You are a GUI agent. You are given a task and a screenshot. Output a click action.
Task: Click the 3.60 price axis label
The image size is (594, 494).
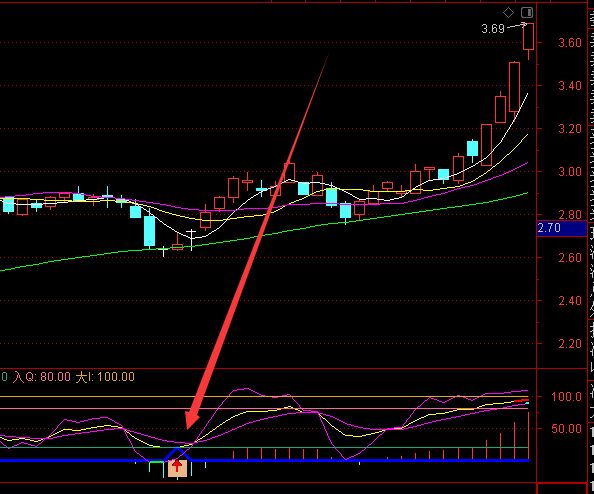[x=570, y=42]
